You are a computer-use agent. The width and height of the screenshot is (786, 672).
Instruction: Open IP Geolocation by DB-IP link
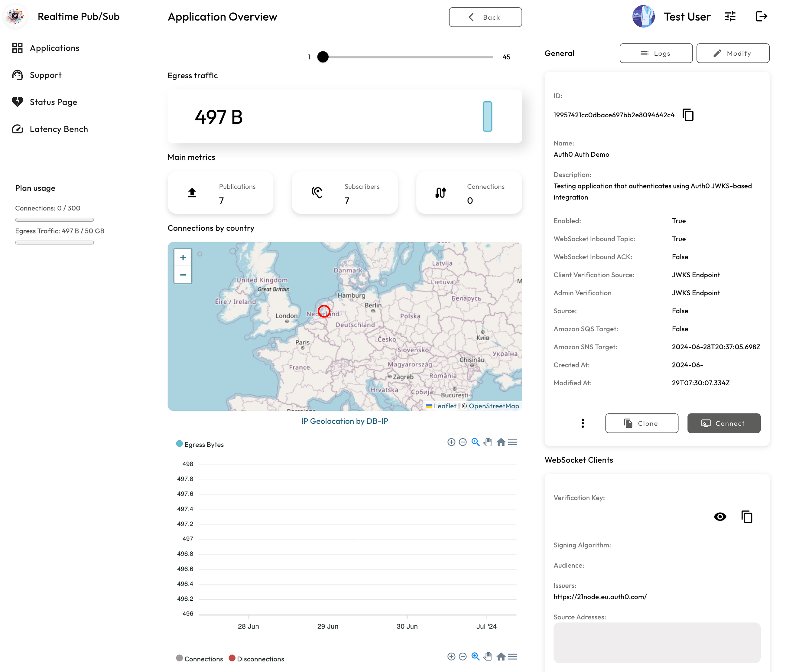click(344, 421)
